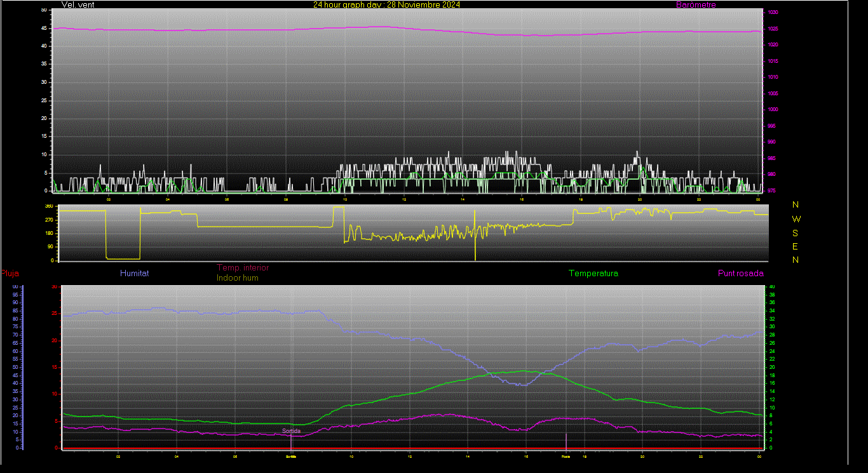Click the 'N' compass label above 'W'
This screenshot has height=473, width=868.
(796, 205)
